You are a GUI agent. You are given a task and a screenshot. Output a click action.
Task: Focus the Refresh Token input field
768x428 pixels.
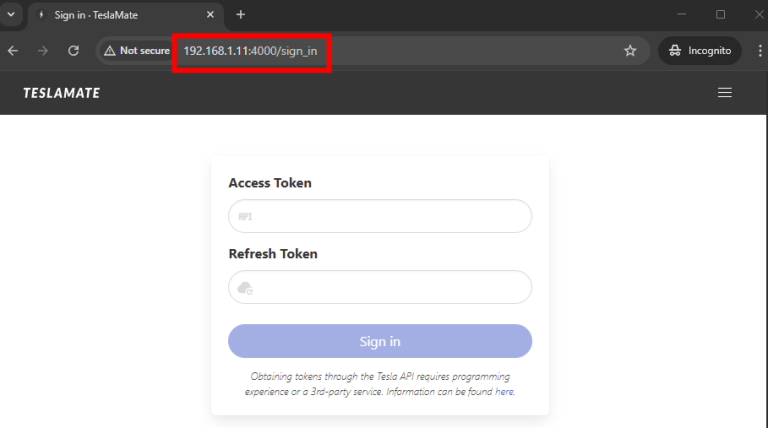coord(390,288)
